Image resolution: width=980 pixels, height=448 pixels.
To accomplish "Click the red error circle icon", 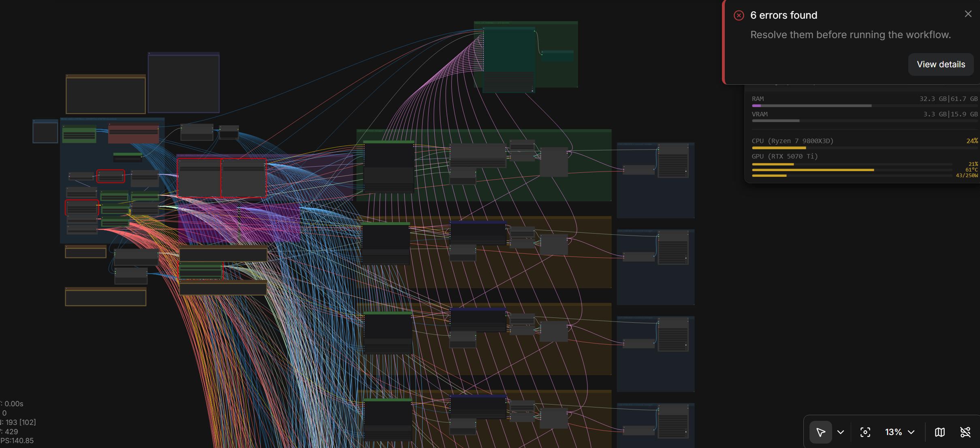I will click(x=739, y=15).
